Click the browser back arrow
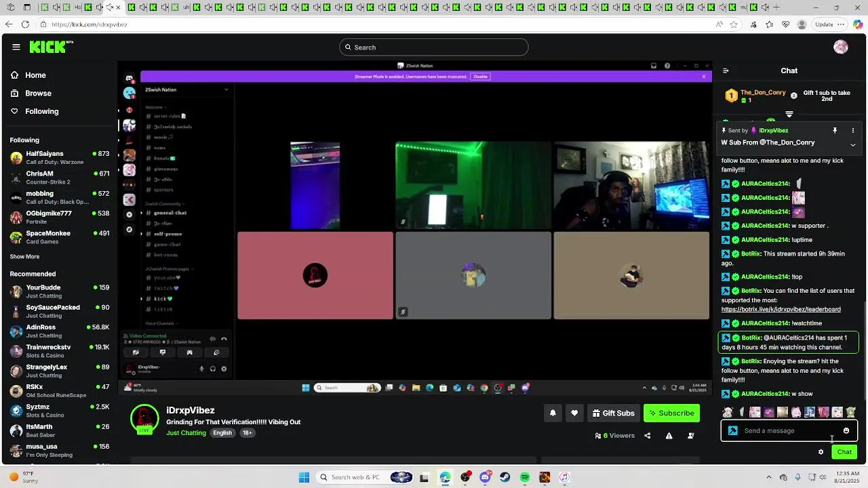 tap(8, 24)
